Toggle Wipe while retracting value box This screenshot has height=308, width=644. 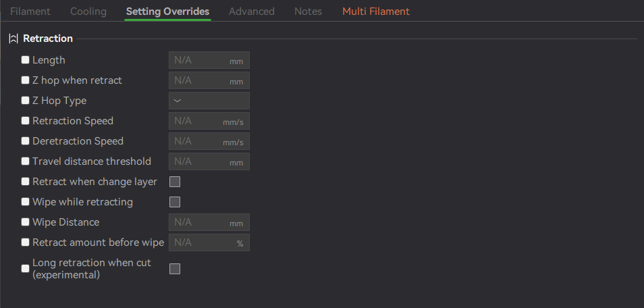175,202
